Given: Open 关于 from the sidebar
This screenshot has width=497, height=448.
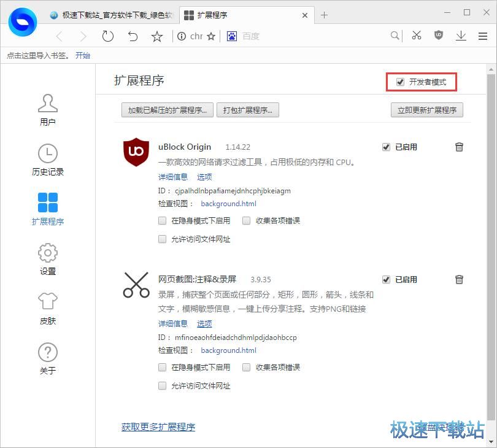Looking at the screenshot, I should (x=48, y=358).
